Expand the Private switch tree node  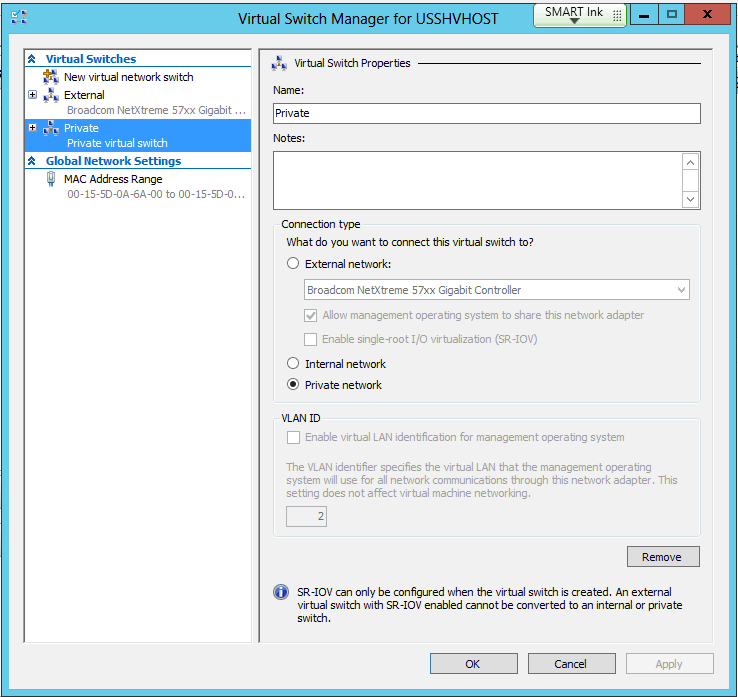pos(32,128)
